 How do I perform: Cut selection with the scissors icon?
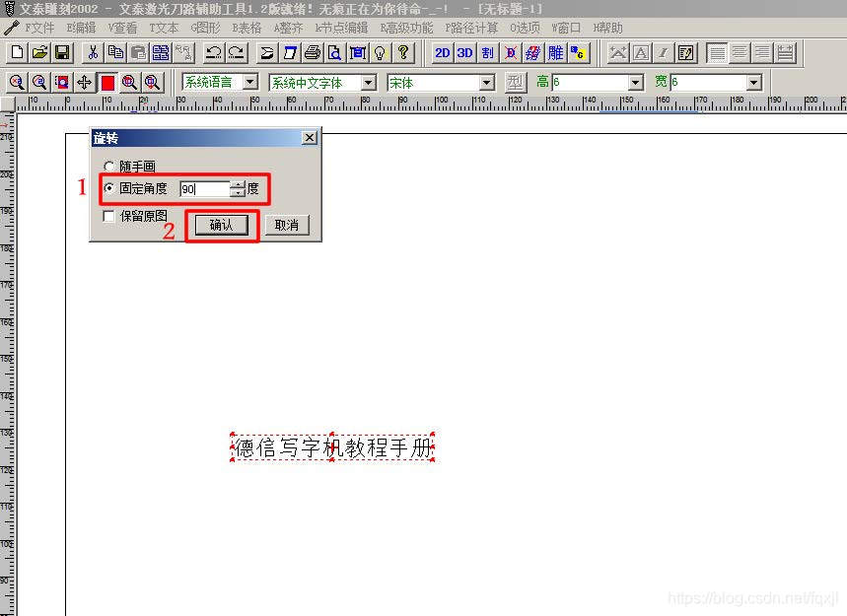[x=93, y=53]
